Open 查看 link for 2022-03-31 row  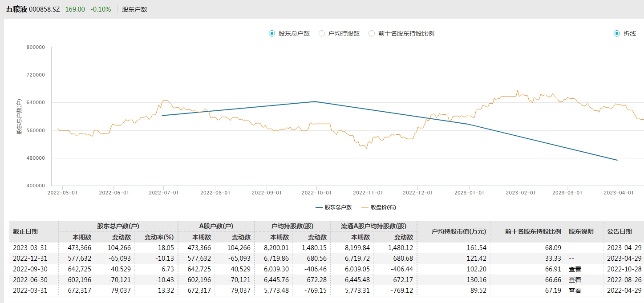575,291
